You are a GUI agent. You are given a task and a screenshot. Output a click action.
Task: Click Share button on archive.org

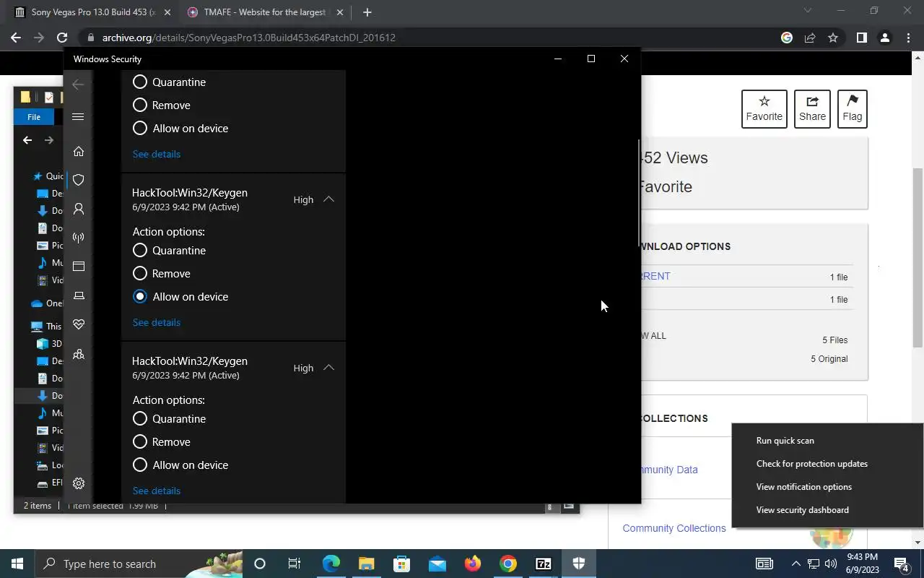point(812,109)
